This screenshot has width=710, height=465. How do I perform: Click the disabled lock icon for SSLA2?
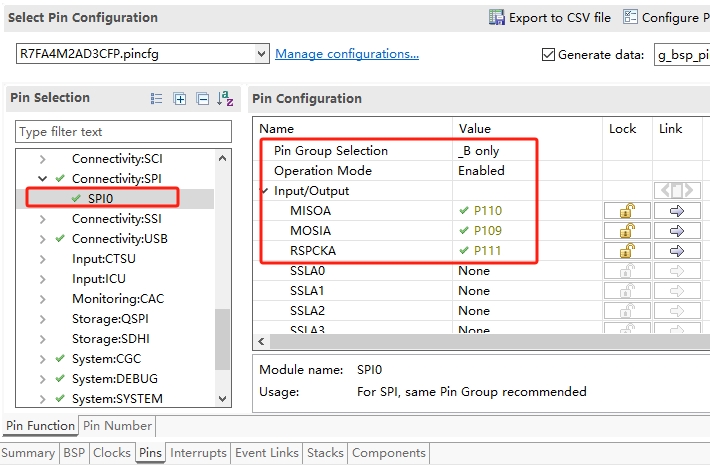pos(627,311)
